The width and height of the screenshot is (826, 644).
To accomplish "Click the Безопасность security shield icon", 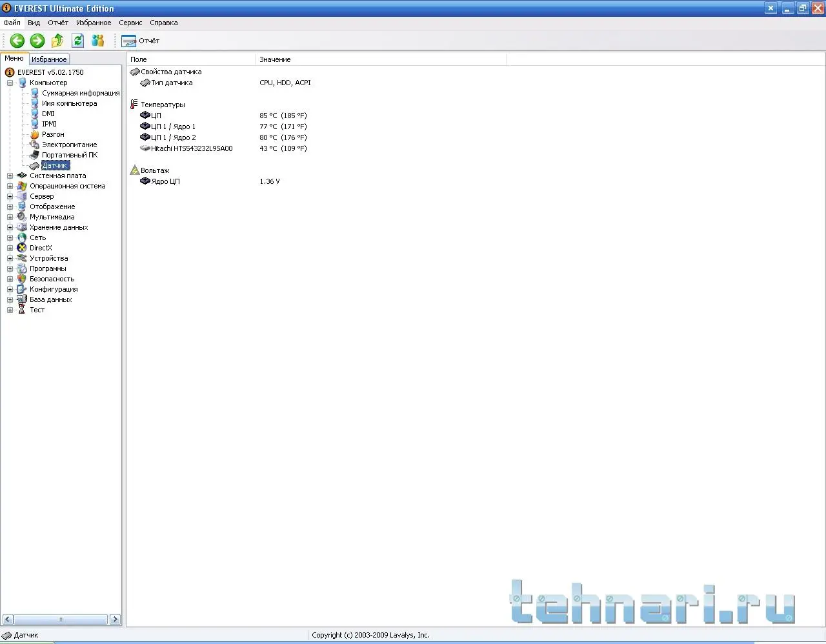I will (x=22, y=279).
